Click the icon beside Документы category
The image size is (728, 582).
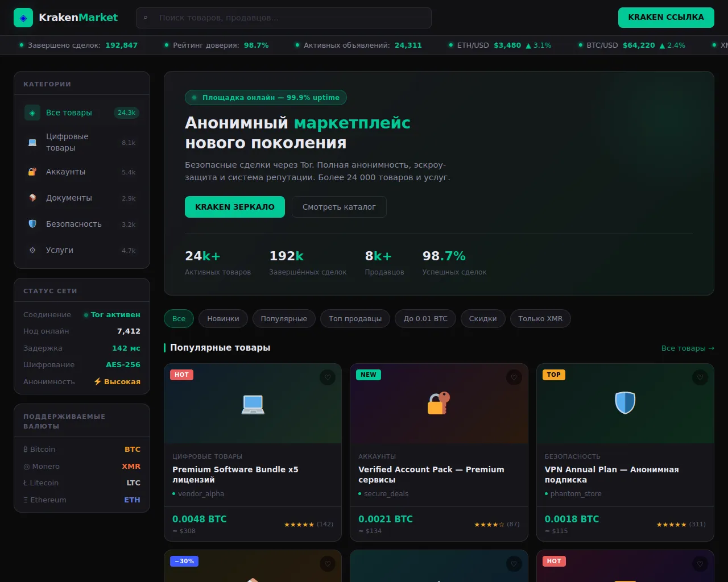(x=32, y=198)
